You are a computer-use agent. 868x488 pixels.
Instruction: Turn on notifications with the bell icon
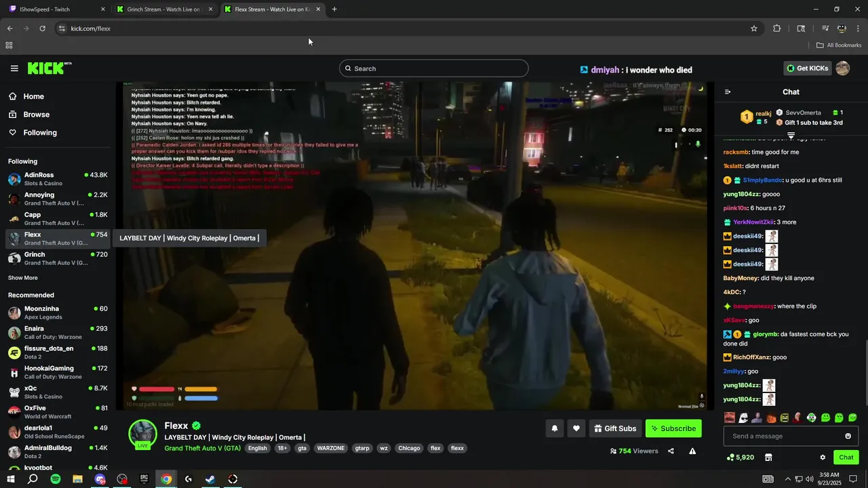(x=555, y=428)
